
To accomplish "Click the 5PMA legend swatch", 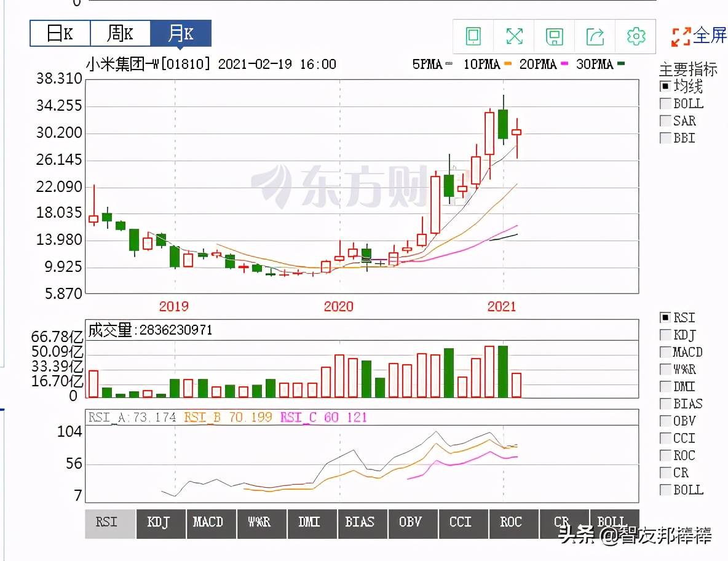I will [448, 63].
